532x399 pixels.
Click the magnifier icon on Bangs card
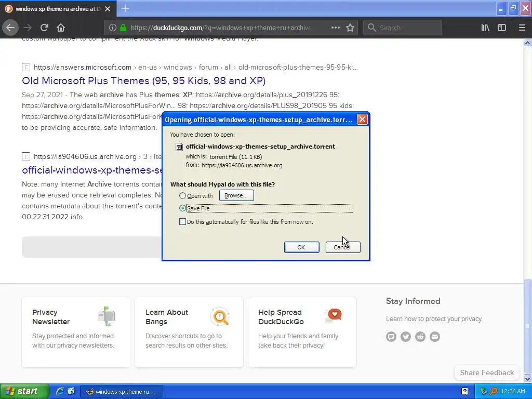click(x=220, y=316)
